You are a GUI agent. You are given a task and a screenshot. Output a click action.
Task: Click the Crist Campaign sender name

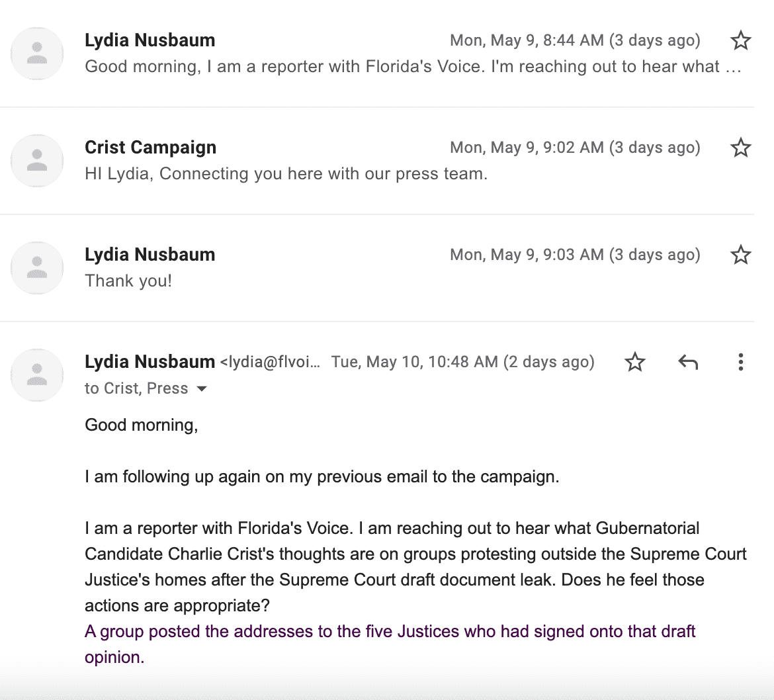click(151, 147)
